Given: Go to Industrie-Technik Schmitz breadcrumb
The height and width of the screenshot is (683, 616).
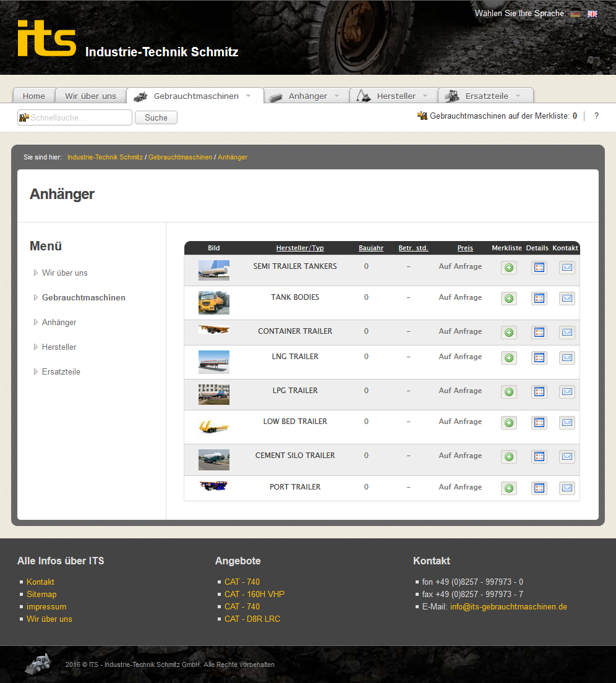Looking at the screenshot, I should [x=105, y=157].
